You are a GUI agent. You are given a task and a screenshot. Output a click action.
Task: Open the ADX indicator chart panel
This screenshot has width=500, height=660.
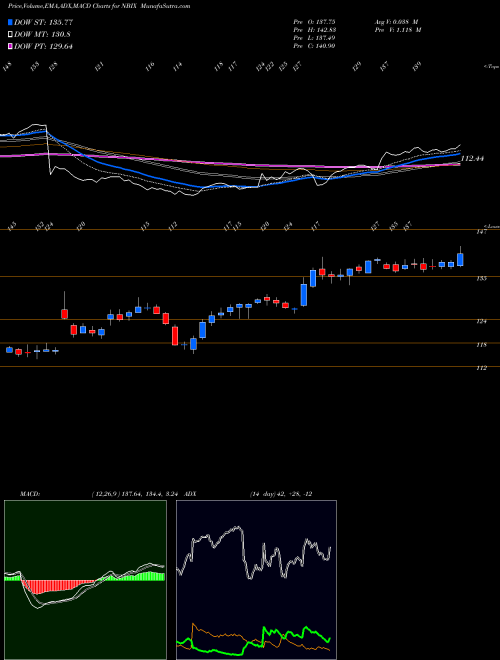pyautogui.click(x=256, y=580)
